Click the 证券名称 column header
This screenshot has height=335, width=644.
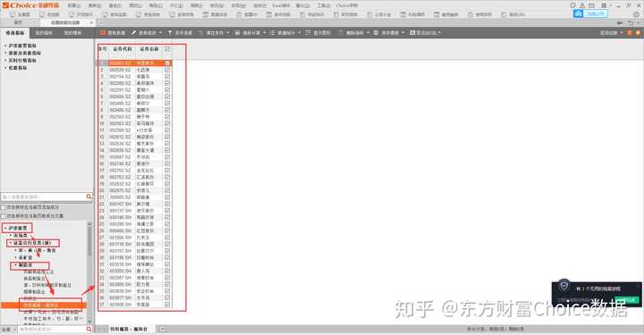point(148,49)
